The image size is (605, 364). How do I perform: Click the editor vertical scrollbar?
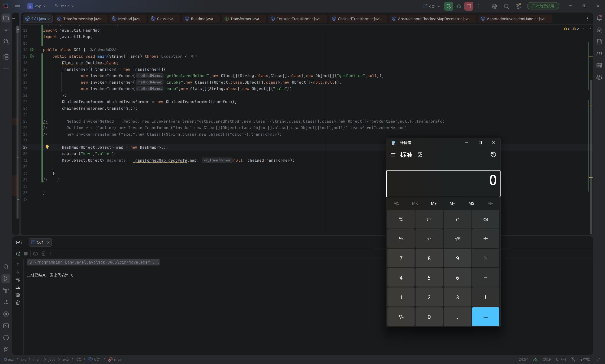click(591, 157)
